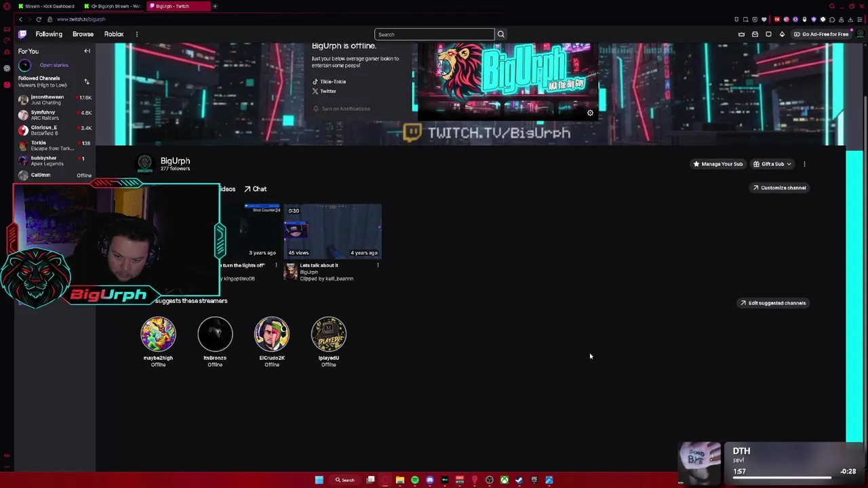868x488 pixels.
Task: Open Call0mm offline channel in sidebar
Action: pos(55,175)
